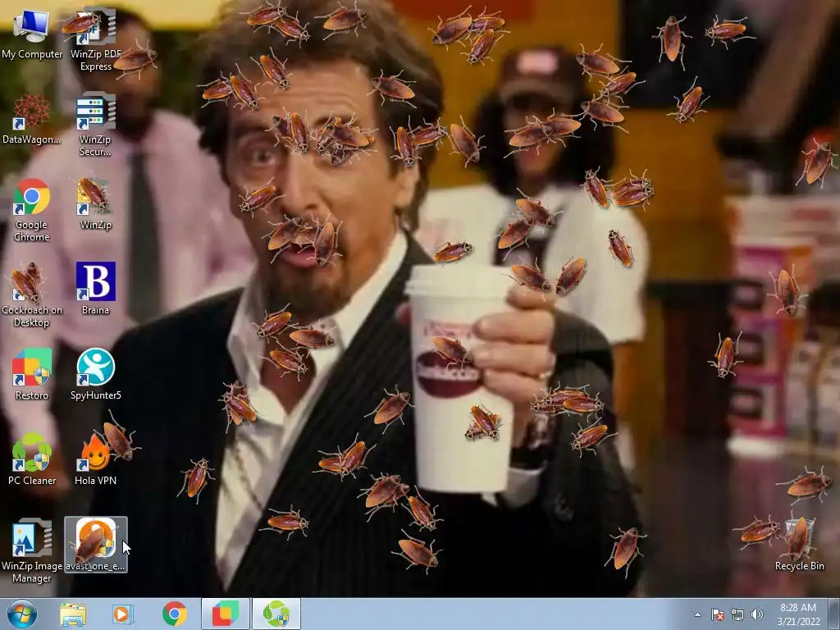Screen dimensions: 840x630
Task: Select the Hola VPN desktop shortcut
Action: click(x=95, y=459)
